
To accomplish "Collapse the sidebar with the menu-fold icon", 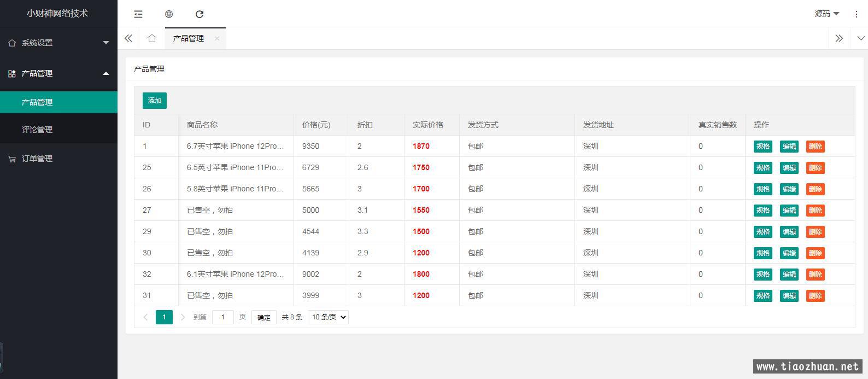I will coord(138,14).
